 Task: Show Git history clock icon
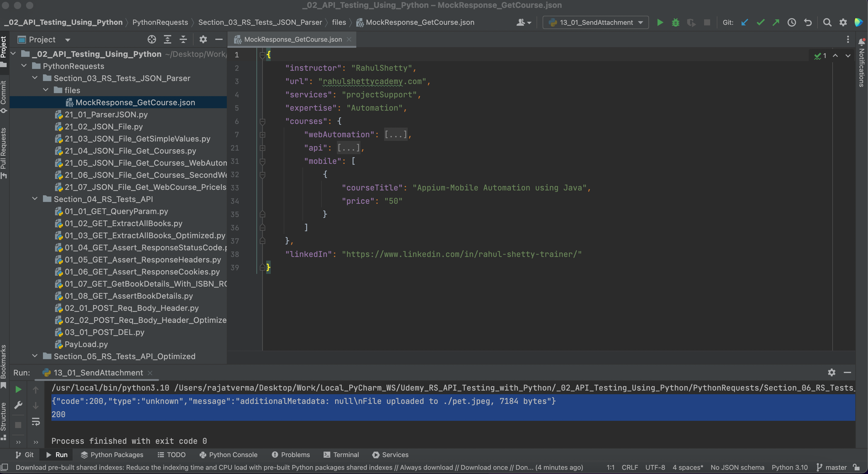tap(791, 23)
